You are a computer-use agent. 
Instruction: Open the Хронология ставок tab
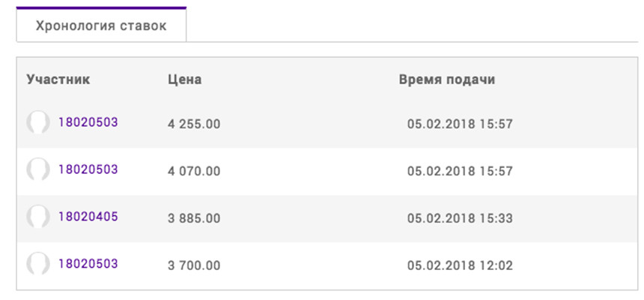[x=101, y=25]
